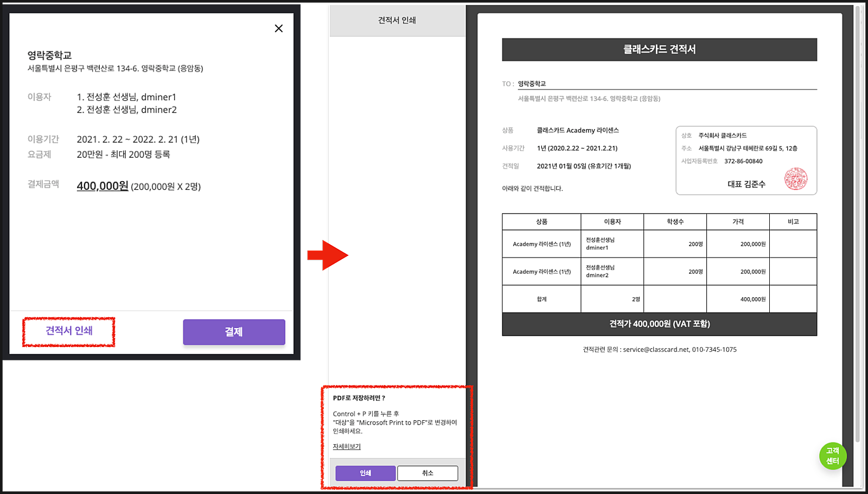Click the purple 결제 button

[x=234, y=332]
